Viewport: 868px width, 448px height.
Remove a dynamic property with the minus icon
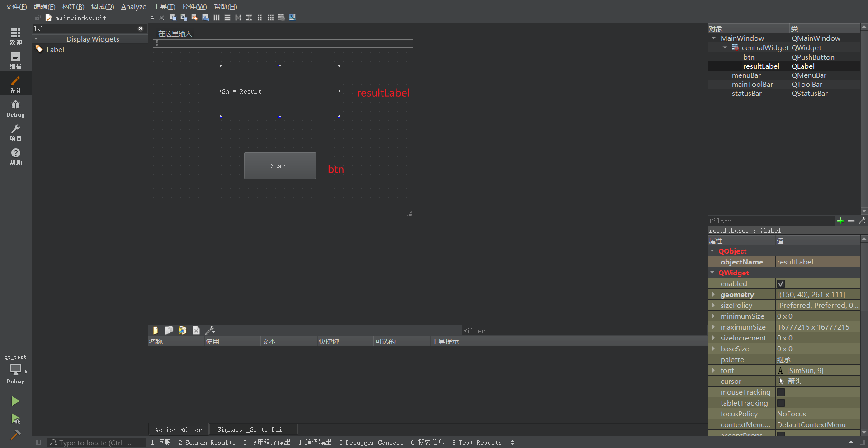pos(851,221)
